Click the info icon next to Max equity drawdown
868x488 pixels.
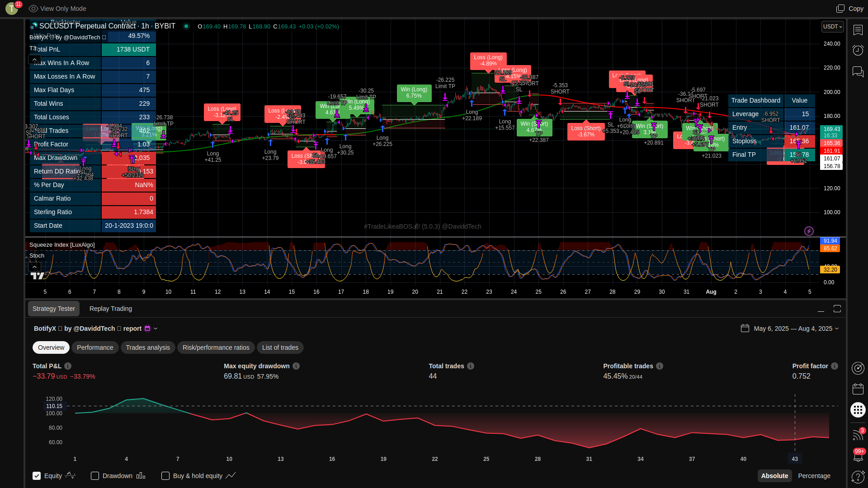296,366
